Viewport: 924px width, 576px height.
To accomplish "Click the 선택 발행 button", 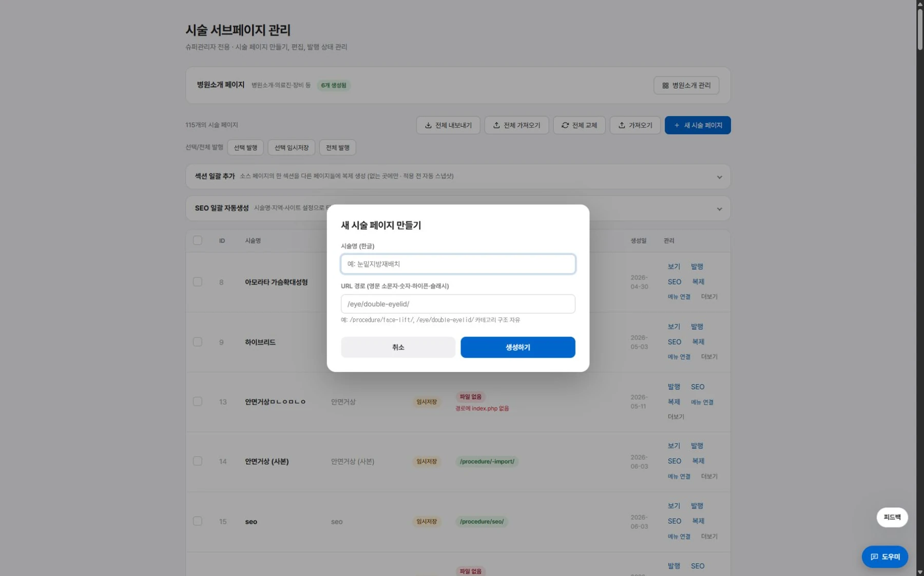I will tap(245, 148).
